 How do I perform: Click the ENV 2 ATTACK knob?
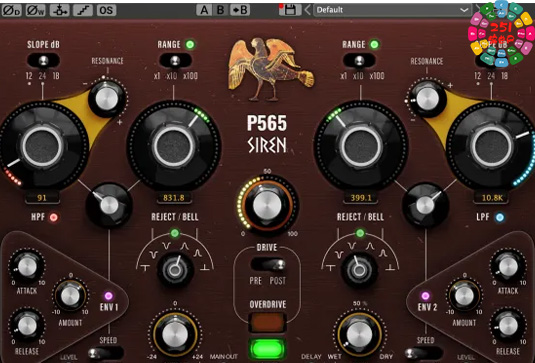(508, 266)
